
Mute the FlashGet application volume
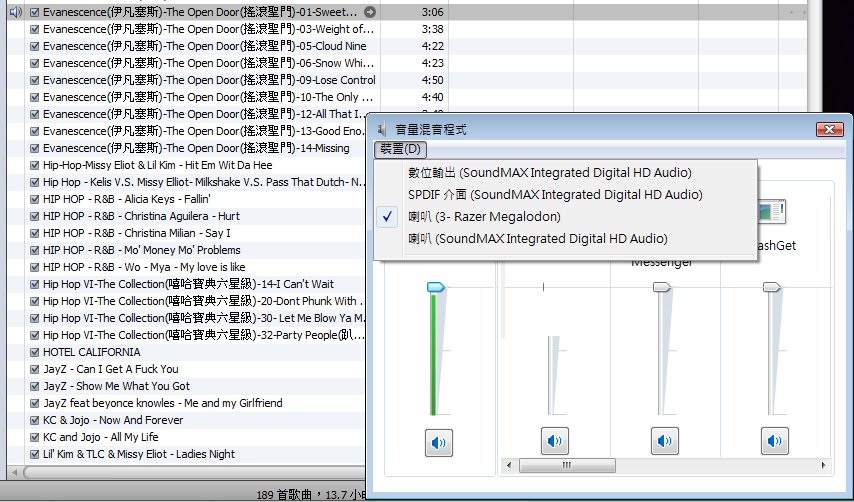(x=774, y=440)
